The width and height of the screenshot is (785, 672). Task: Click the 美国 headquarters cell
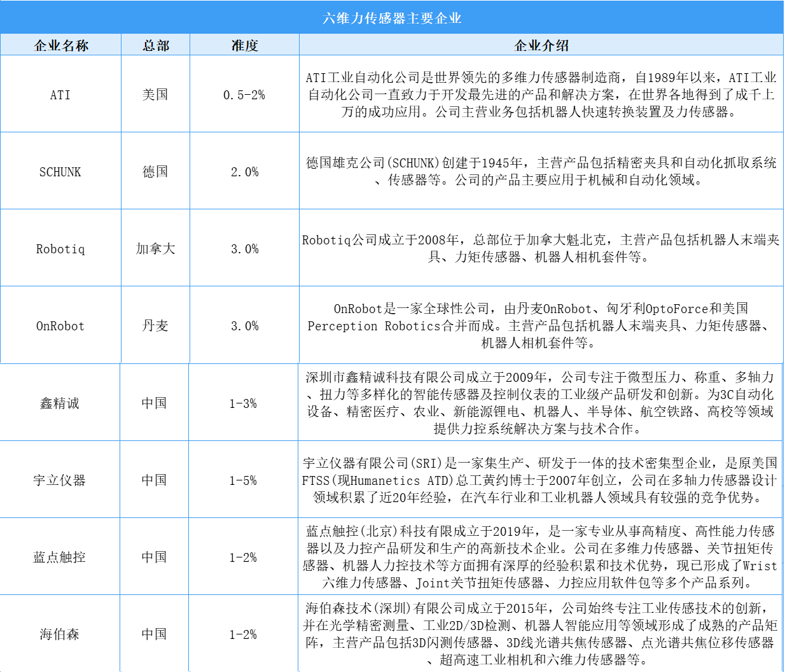[x=156, y=94]
